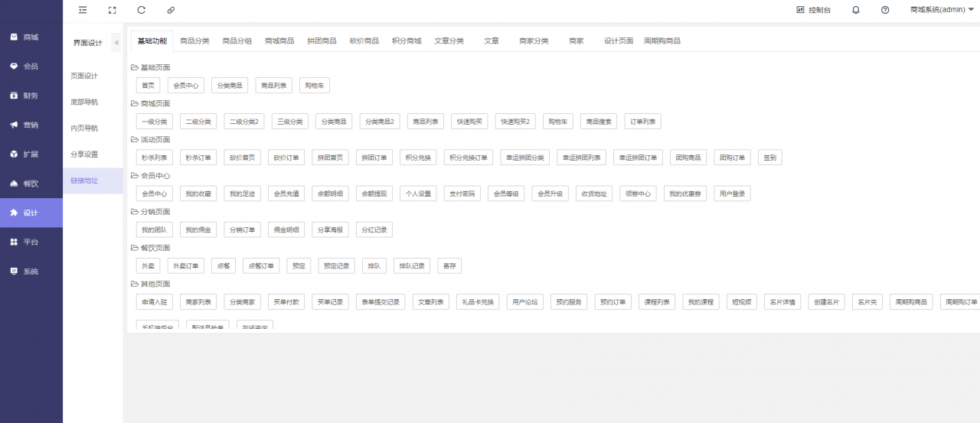Open the 会员 section in the left sidebar

click(31, 67)
